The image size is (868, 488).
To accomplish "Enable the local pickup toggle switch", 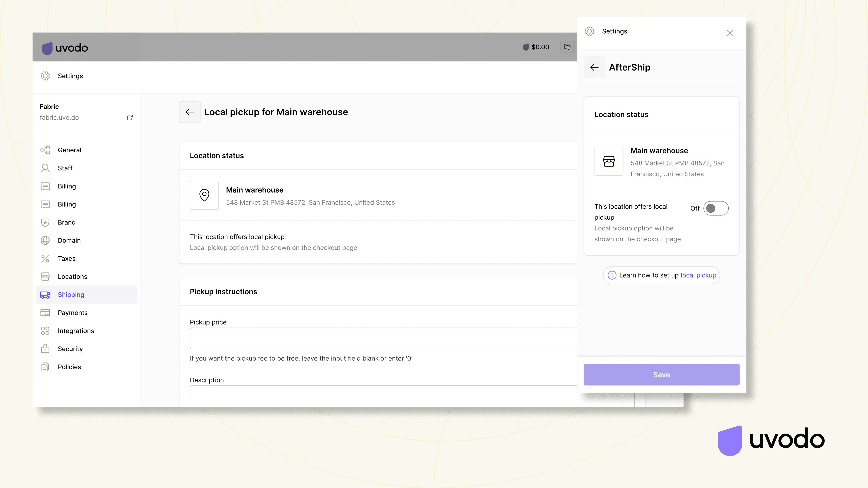I will 716,208.
